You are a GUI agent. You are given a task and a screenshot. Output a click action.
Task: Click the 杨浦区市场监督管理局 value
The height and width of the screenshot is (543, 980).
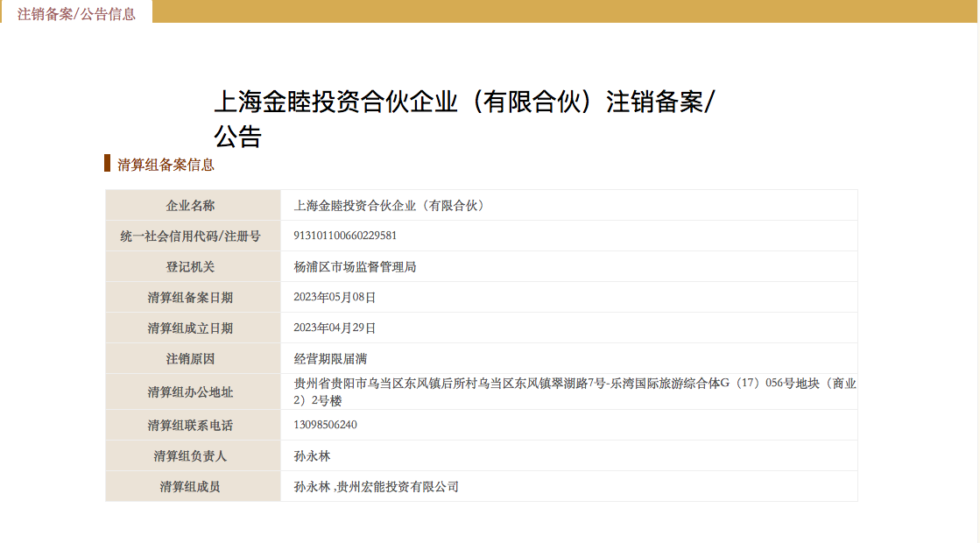(x=355, y=267)
